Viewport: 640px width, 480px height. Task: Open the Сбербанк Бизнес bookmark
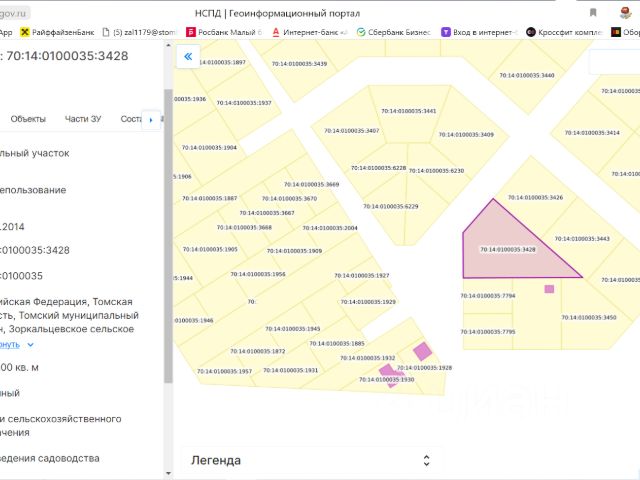(393, 32)
